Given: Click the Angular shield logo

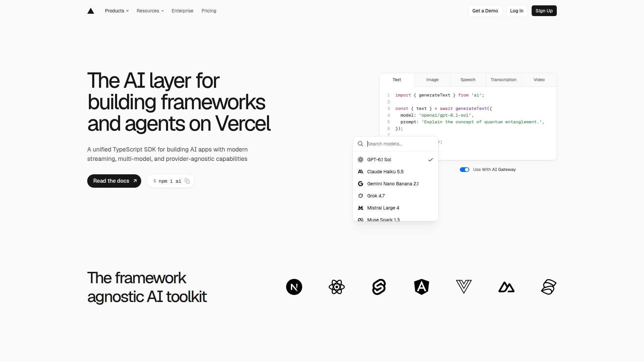Looking at the screenshot, I should [422, 287].
